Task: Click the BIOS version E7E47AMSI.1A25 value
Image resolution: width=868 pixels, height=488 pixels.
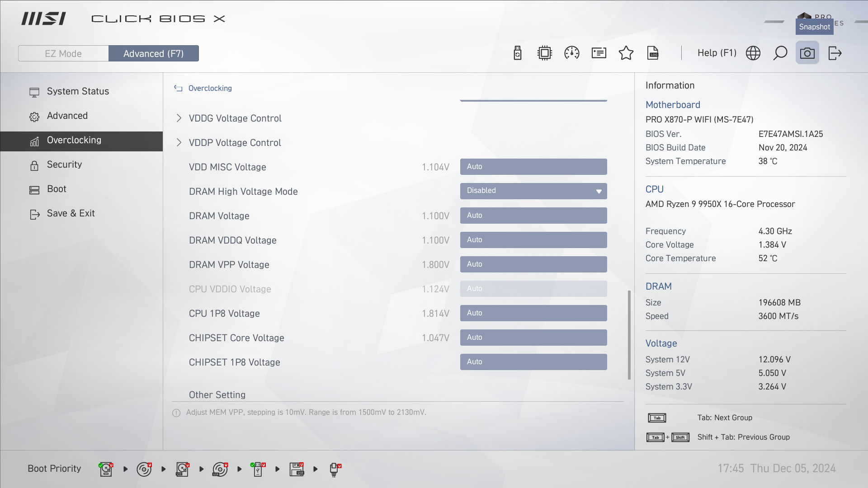Action: pyautogui.click(x=791, y=134)
